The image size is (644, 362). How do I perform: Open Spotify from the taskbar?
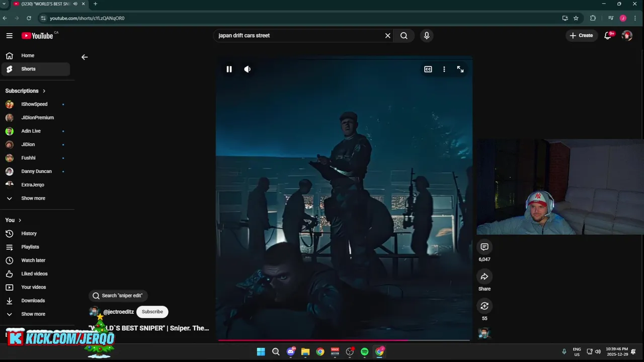(365, 352)
